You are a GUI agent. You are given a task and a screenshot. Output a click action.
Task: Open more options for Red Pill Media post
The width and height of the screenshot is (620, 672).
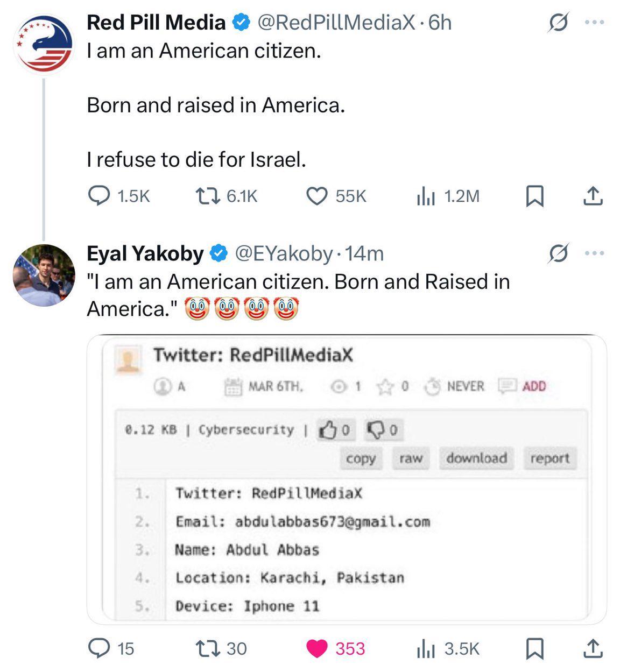click(594, 23)
